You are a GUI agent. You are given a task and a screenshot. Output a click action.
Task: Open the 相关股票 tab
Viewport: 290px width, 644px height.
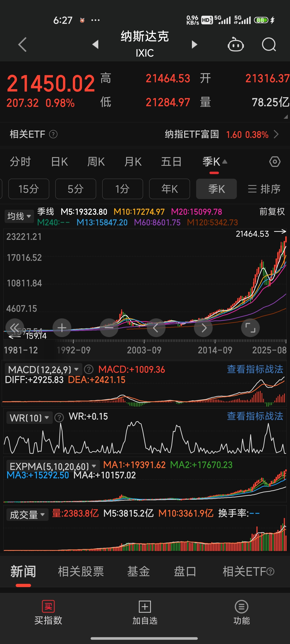(x=81, y=572)
